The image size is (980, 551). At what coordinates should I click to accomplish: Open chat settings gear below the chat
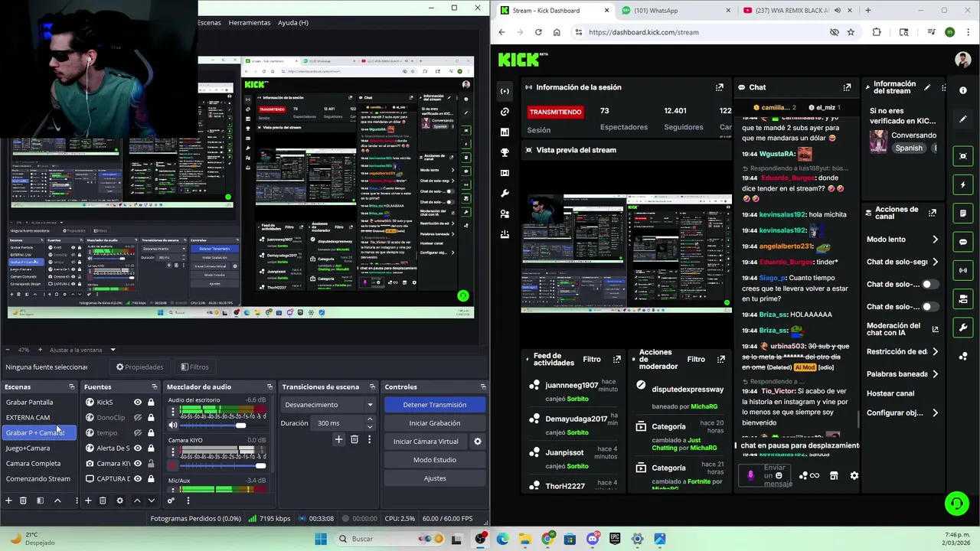tap(854, 475)
